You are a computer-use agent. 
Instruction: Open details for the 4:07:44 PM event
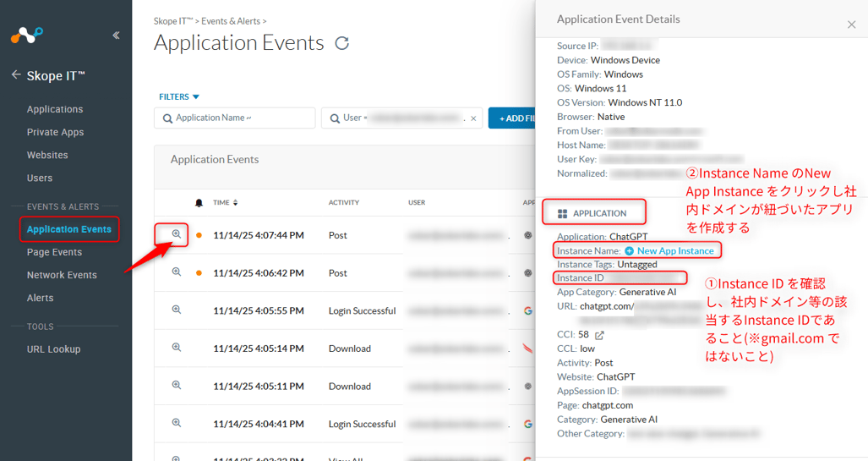coord(177,234)
